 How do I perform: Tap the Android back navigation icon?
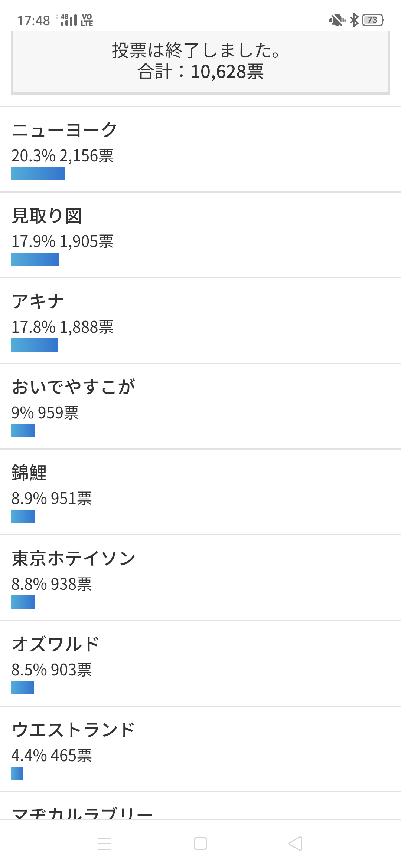click(296, 843)
